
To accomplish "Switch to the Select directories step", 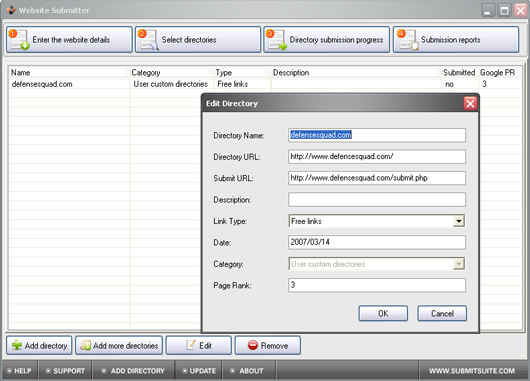I will tap(198, 40).
